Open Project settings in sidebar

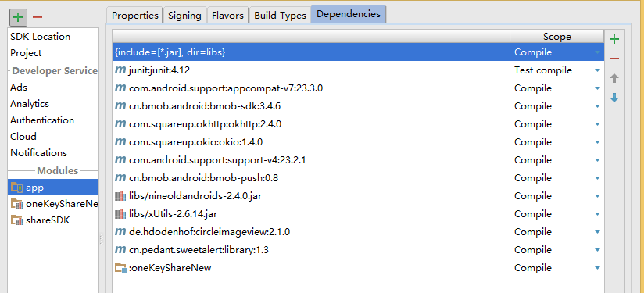click(x=26, y=53)
